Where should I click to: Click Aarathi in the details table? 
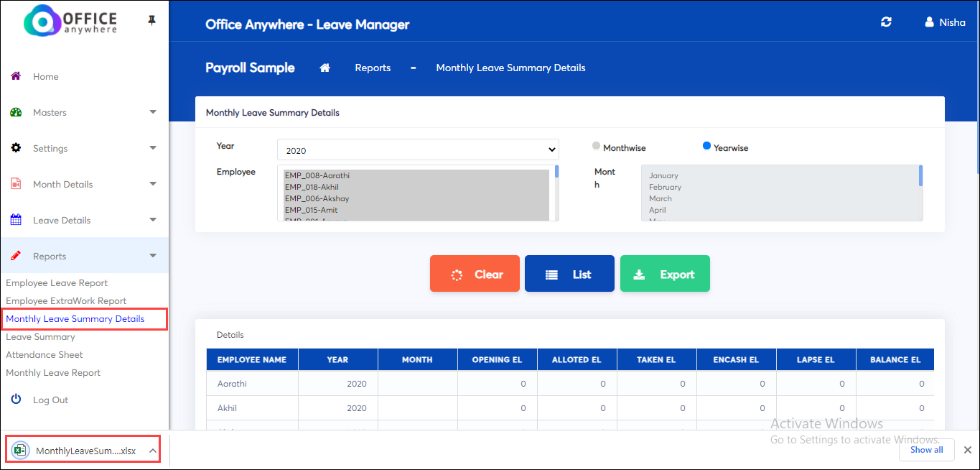point(232,384)
